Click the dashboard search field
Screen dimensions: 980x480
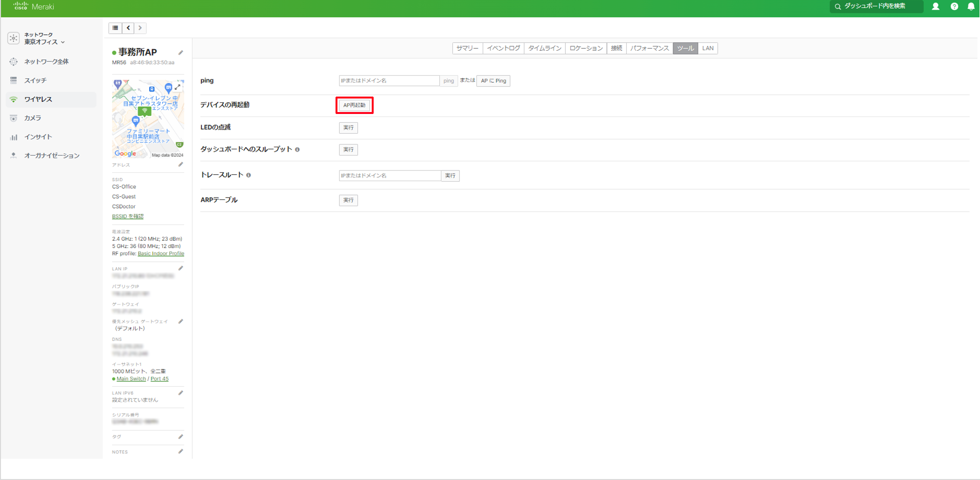pos(876,6)
